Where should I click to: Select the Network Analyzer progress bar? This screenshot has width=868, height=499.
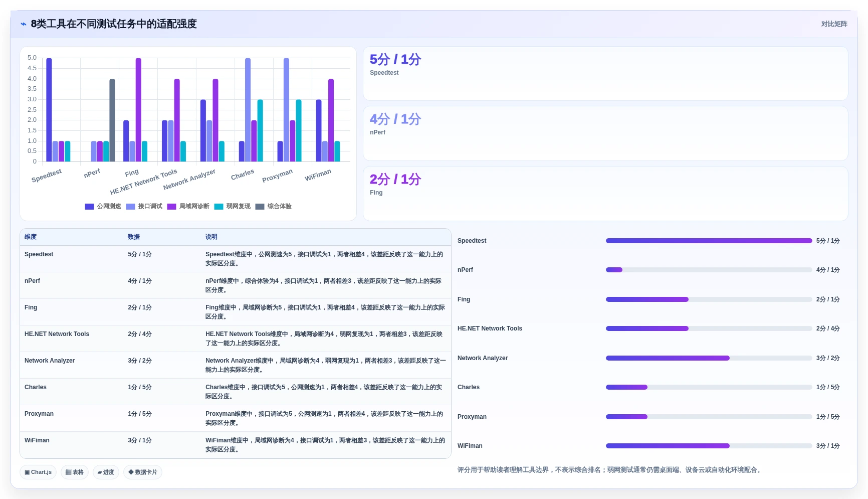point(709,358)
